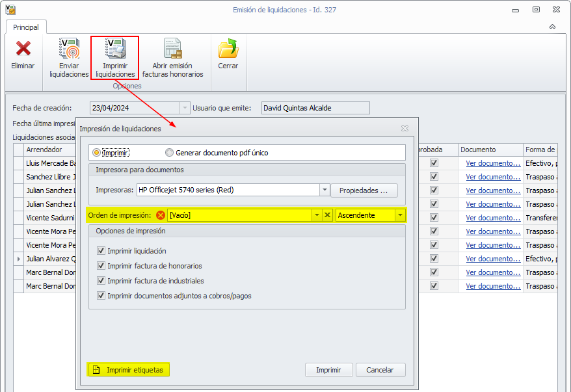The height and width of the screenshot is (392, 571).
Task: Open the Impresoras dropdown list
Action: (x=325, y=190)
